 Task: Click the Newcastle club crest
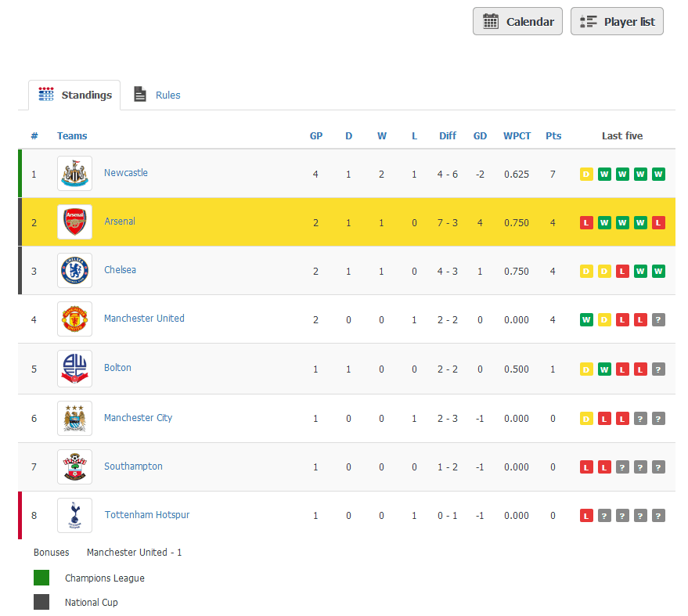pos(74,173)
